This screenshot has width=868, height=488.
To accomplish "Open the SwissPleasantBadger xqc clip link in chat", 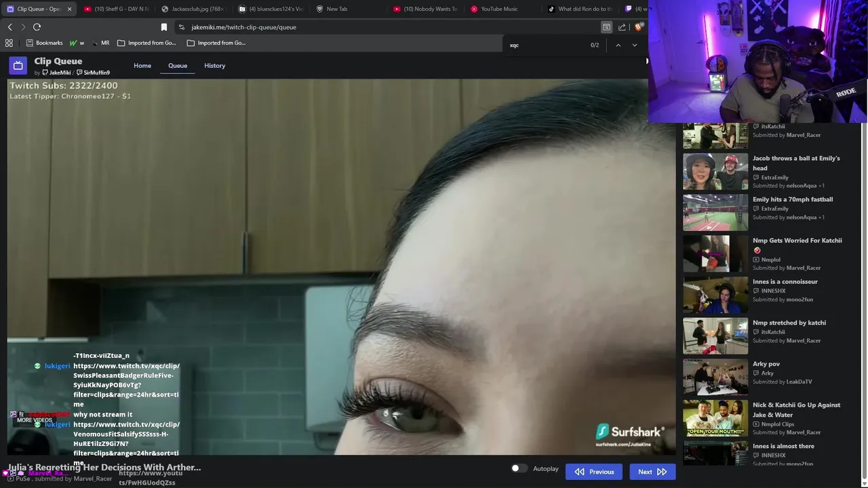I will point(126,385).
